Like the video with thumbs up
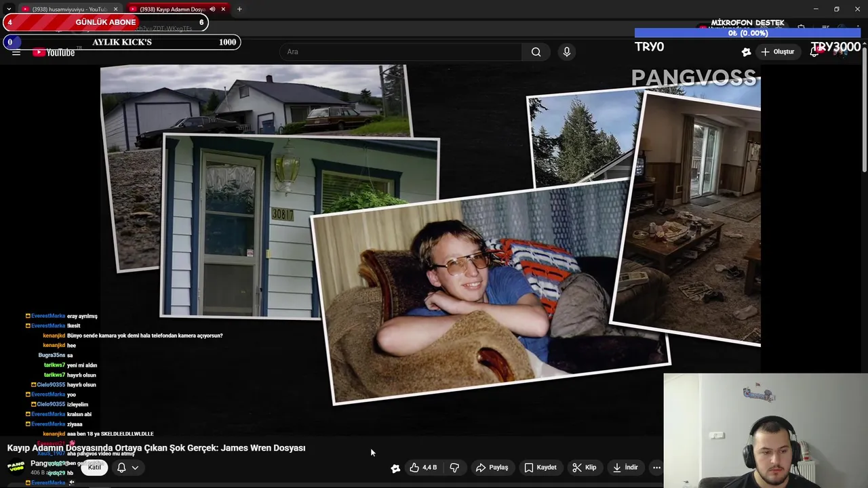Screen dimensions: 868x488 point(423,468)
